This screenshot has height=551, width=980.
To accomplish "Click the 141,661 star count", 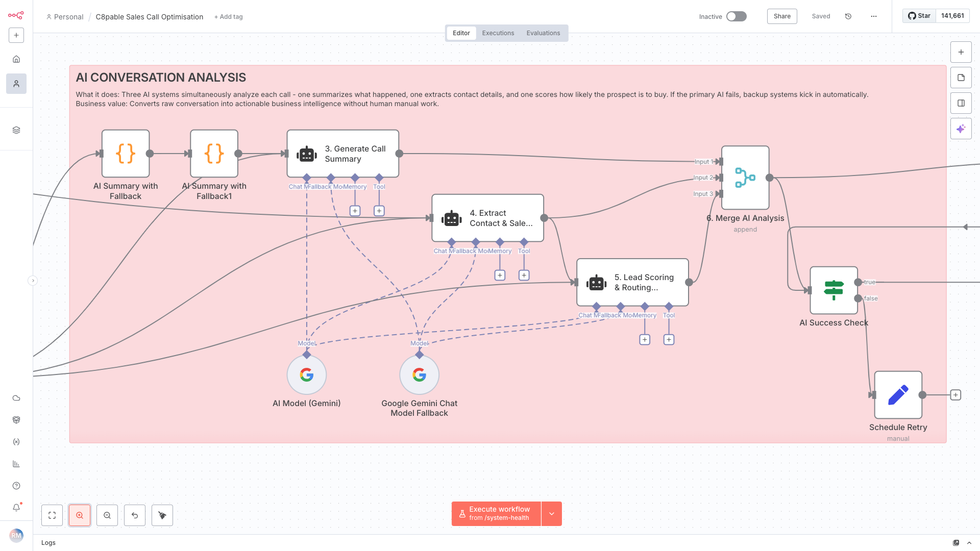I will tap(952, 16).
